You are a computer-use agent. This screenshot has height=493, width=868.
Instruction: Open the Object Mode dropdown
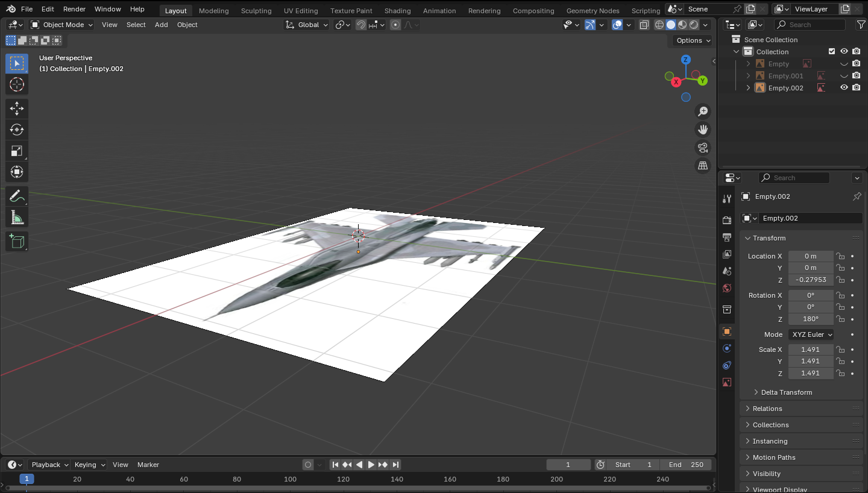coord(61,25)
